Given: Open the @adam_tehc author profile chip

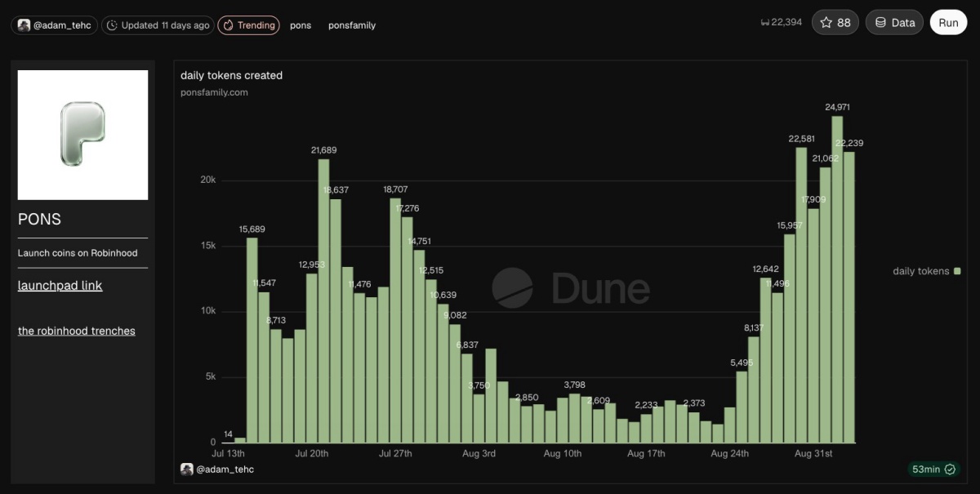Looking at the screenshot, I should click(54, 24).
